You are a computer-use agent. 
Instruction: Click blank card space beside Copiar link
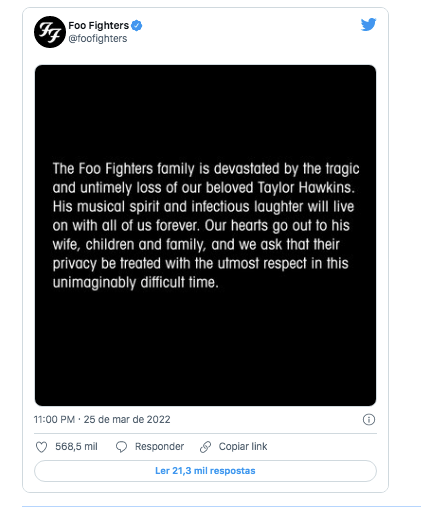(x=322, y=447)
